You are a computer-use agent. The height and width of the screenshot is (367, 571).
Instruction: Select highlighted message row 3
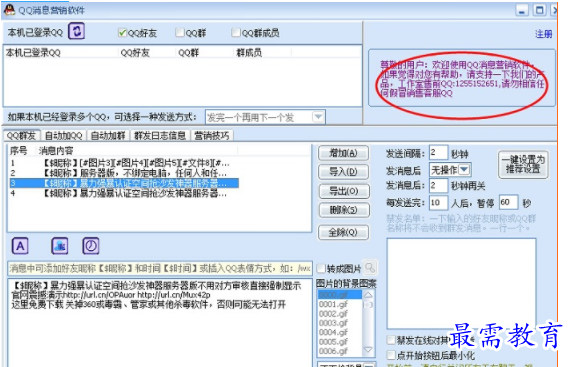[124, 183]
